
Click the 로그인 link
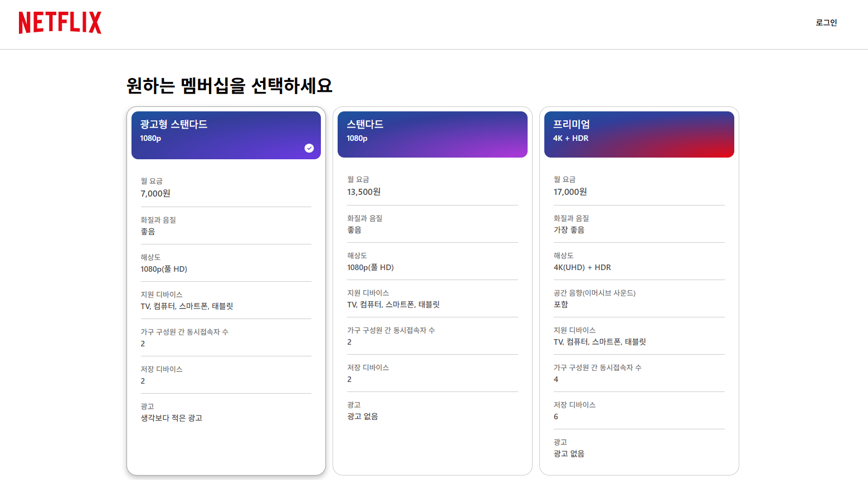point(827,23)
